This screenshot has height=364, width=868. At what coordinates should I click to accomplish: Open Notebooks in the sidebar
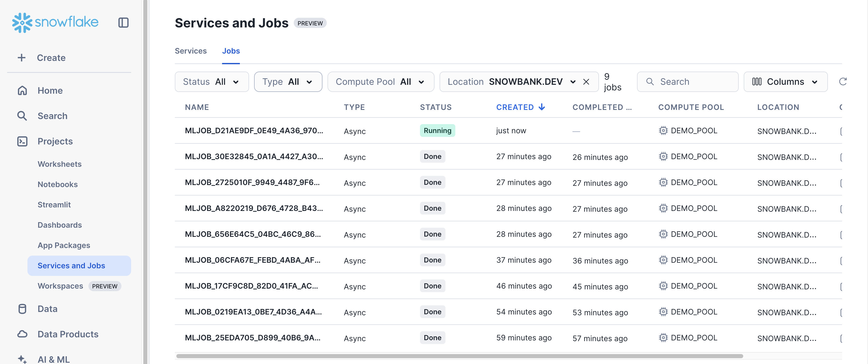58,184
